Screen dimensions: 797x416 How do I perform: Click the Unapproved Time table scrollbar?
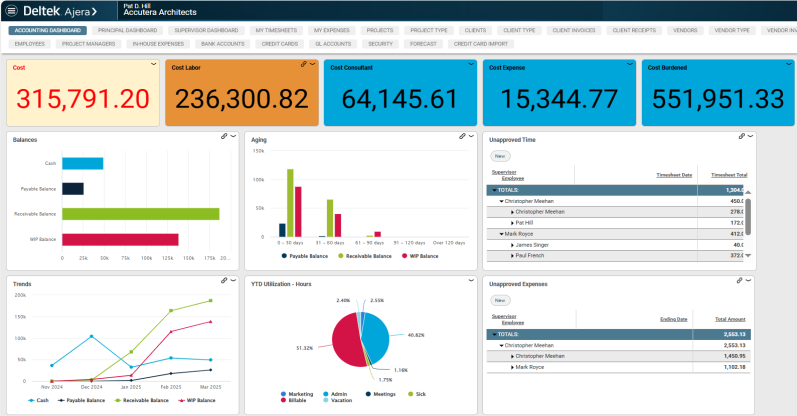coord(748,215)
